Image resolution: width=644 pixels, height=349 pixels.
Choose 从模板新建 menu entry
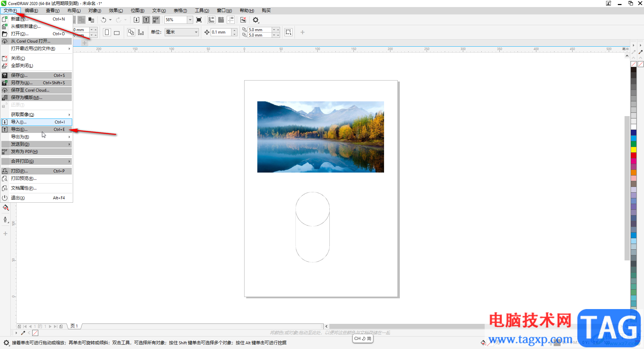[x=37, y=27]
